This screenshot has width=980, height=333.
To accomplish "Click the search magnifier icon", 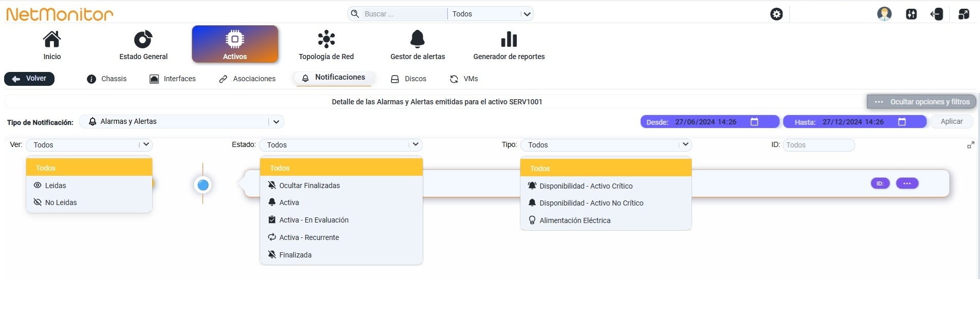I will (355, 14).
